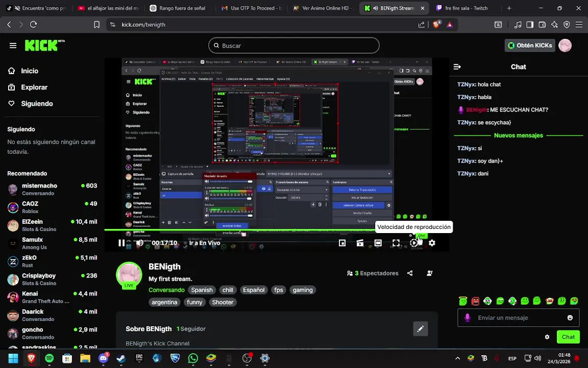Select the argentina tag
The image size is (588, 368).
165,302
